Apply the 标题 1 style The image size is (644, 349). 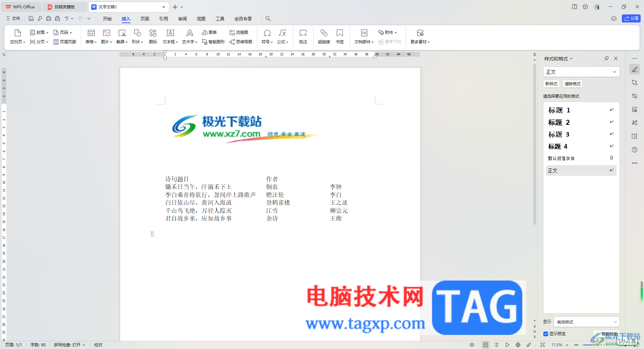581,110
